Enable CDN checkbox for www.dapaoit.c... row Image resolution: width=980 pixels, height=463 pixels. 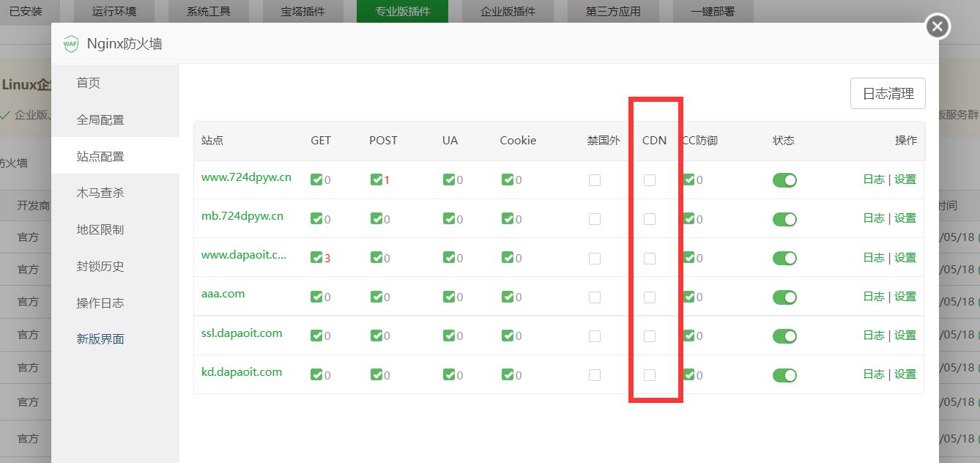pos(650,258)
